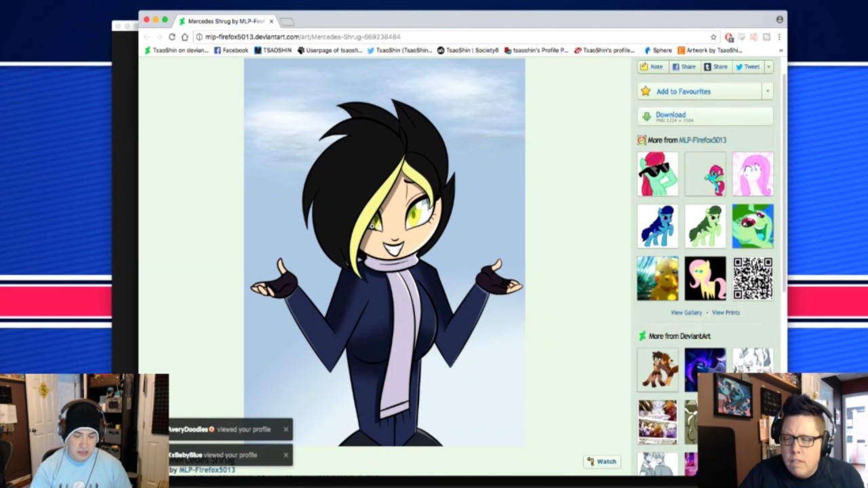Click the Chrome profile avatar icon
Image resolution: width=868 pixels, height=488 pixels.
click(780, 19)
